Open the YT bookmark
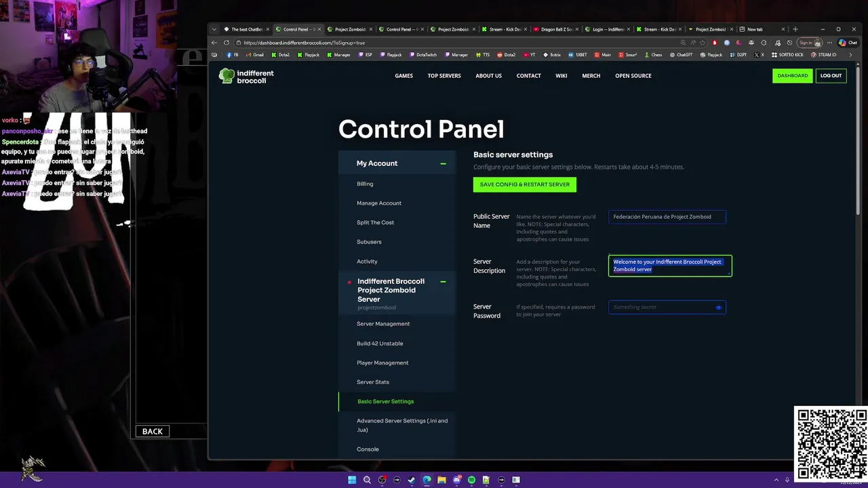 529,55
